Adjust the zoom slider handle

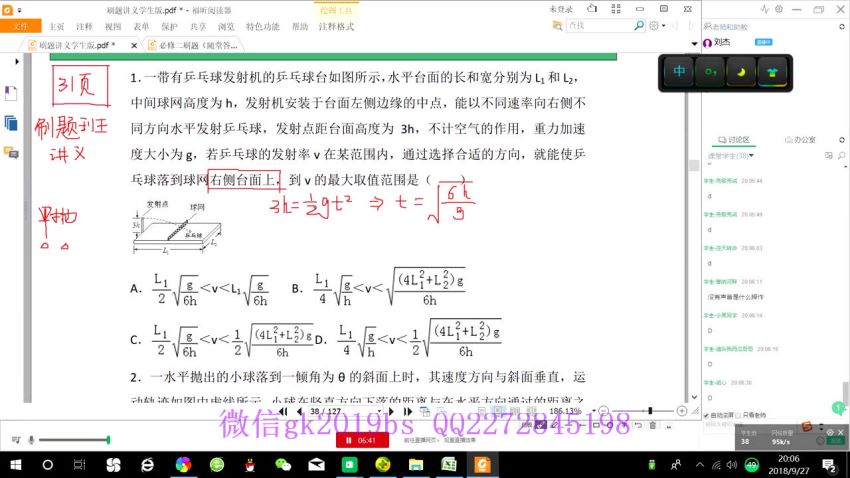tap(650, 411)
